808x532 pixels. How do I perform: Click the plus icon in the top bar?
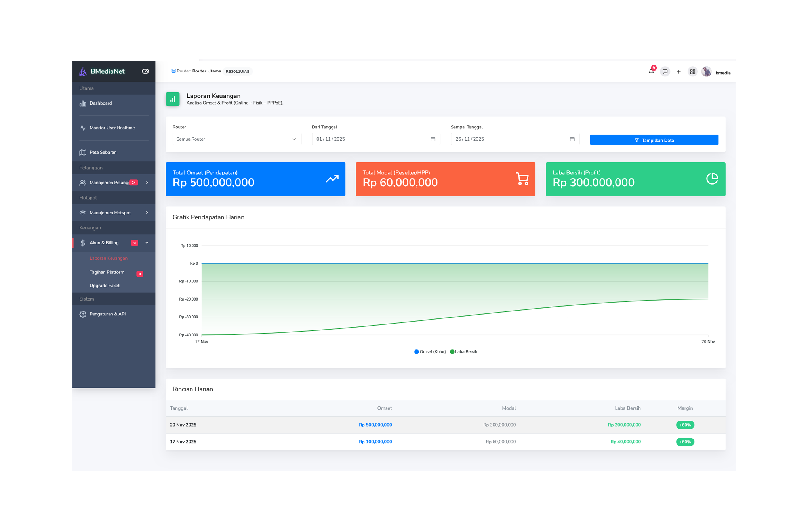pos(679,72)
